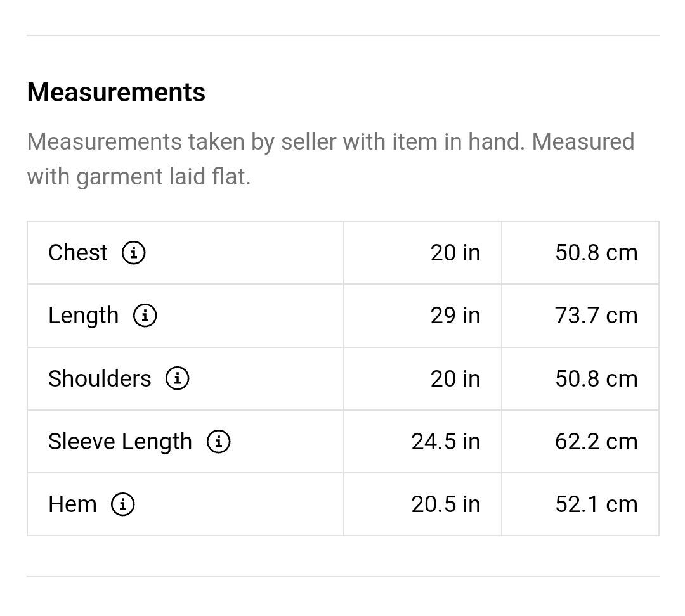Click the Sleeve Length row label
This screenshot has width=685, height=616.
pyautogui.click(x=120, y=441)
